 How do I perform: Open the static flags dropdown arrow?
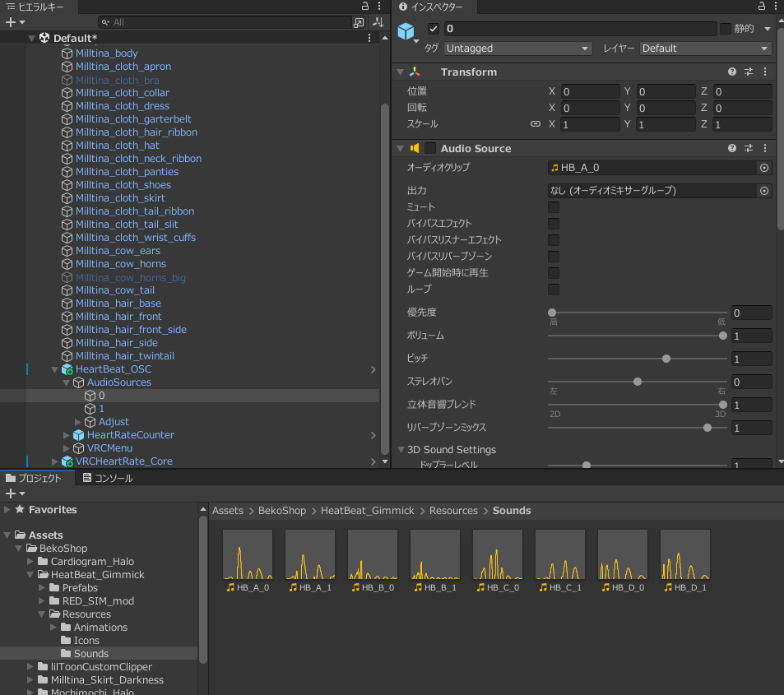(x=768, y=29)
